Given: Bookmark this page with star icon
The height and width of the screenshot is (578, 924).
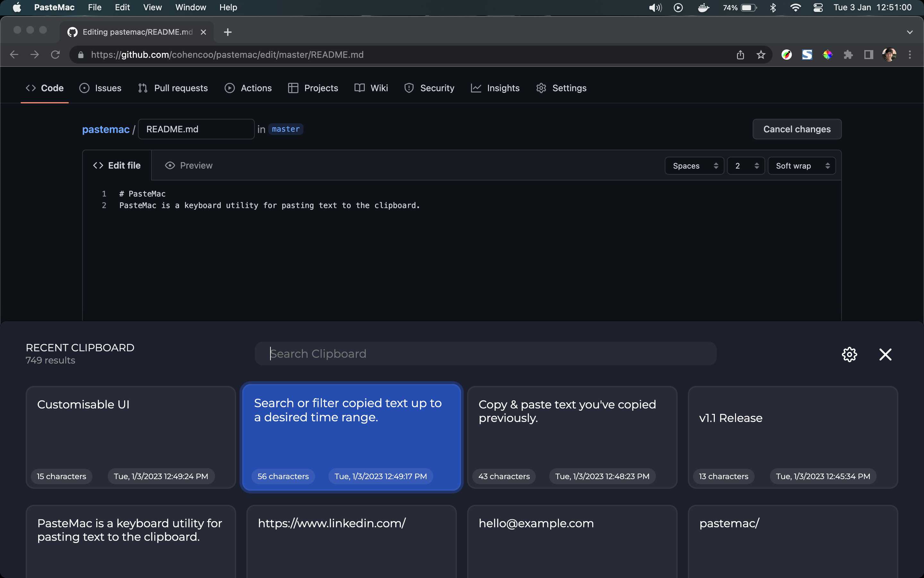Looking at the screenshot, I should [761, 55].
